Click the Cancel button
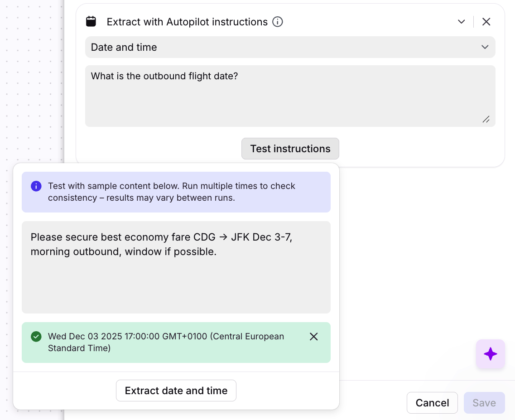The height and width of the screenshot is (420, 515). coord(432,403)
